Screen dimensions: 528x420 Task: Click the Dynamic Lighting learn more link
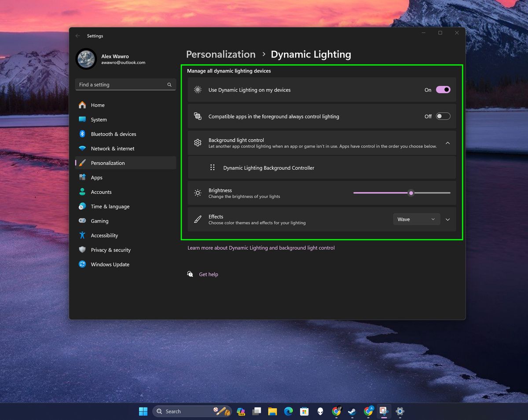point(261,248)
